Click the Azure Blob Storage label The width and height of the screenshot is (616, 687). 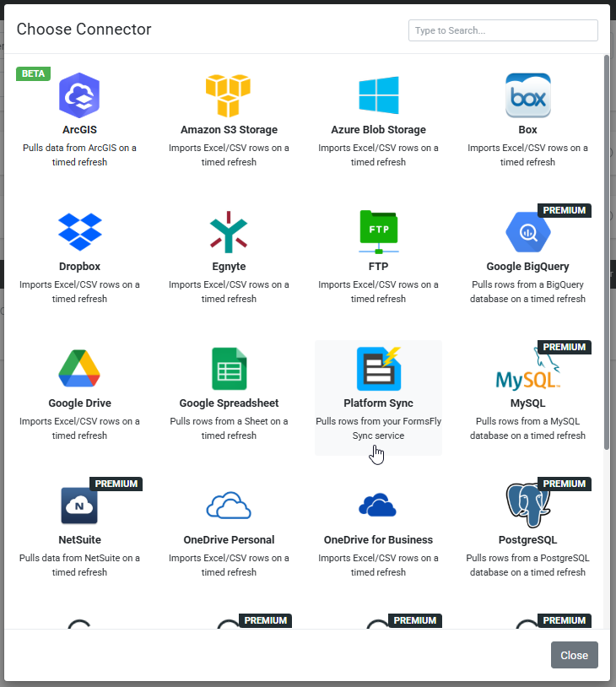tap(379, 130)
